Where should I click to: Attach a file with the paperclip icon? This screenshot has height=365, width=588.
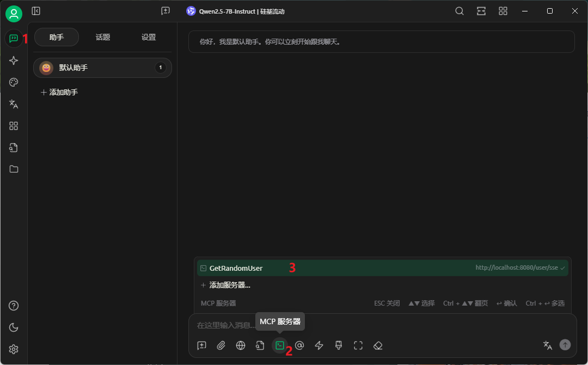click(x=221, y=345)
